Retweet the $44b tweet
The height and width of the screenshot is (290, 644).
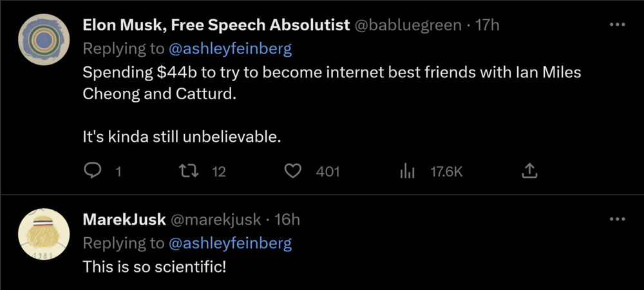189,171
